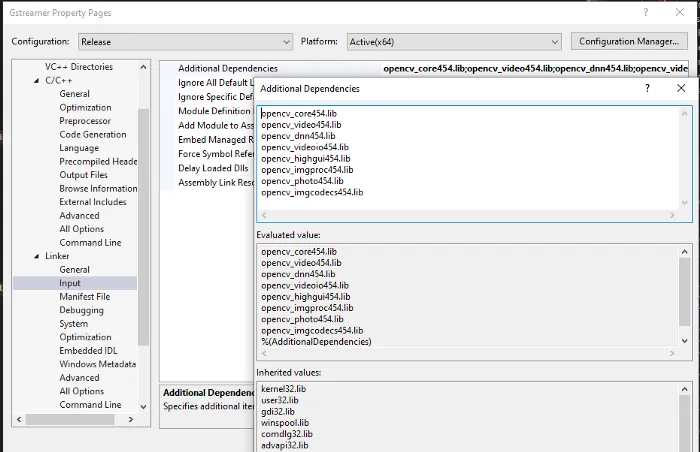The height and width of the screenshot is (452, 700).
Task: Click edit box horizontal scroll-right arrow
Action: [672, 215]
